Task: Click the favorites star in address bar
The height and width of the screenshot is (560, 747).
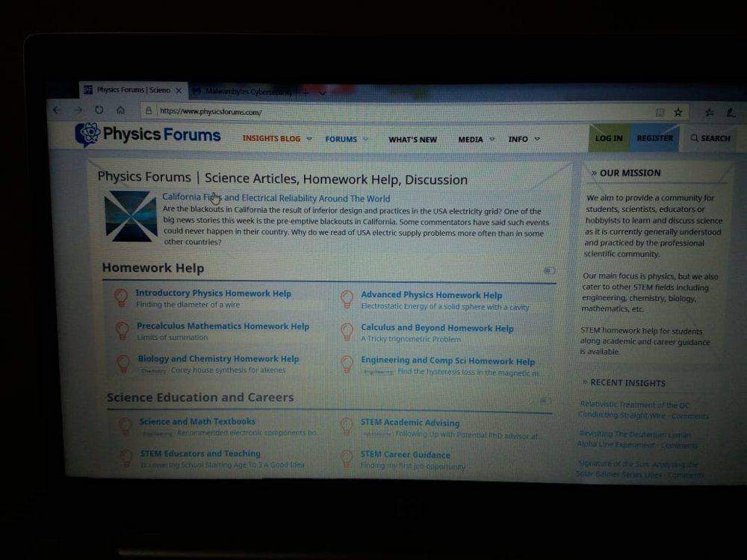Action: pos(678,113)
